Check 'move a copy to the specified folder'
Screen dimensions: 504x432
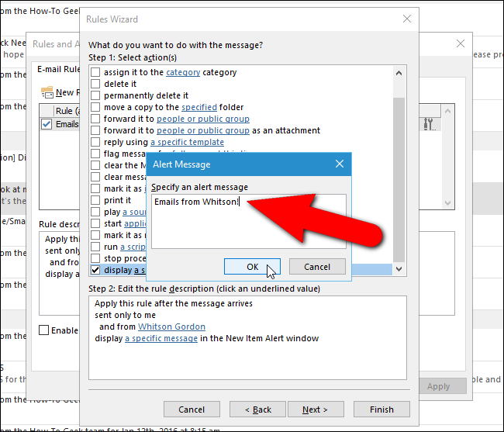(x=95, y=107)
